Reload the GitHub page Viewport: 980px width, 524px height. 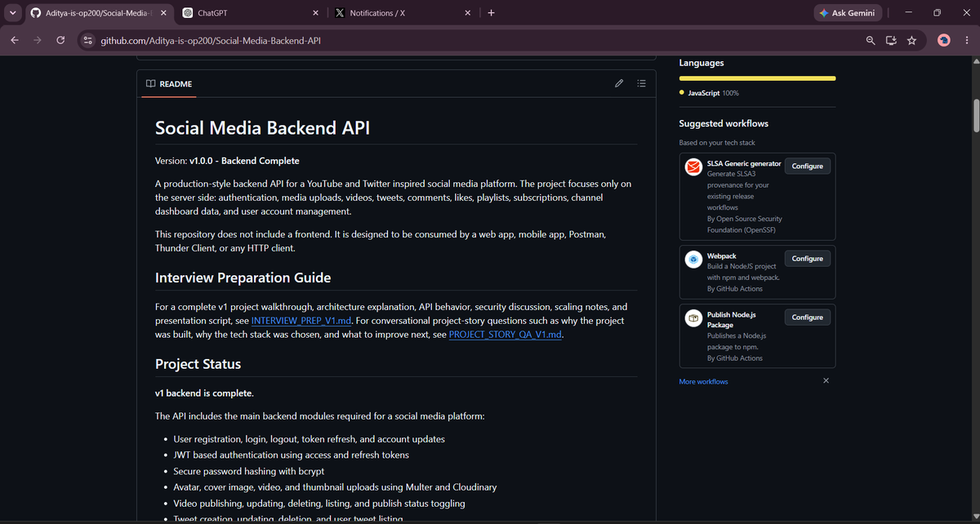(60, 40)
